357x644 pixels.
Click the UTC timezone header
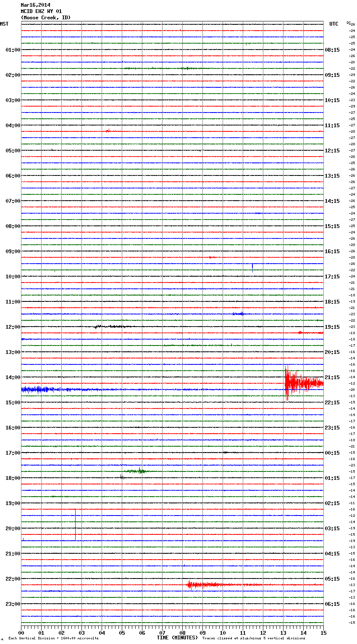[x=333, y=24]
